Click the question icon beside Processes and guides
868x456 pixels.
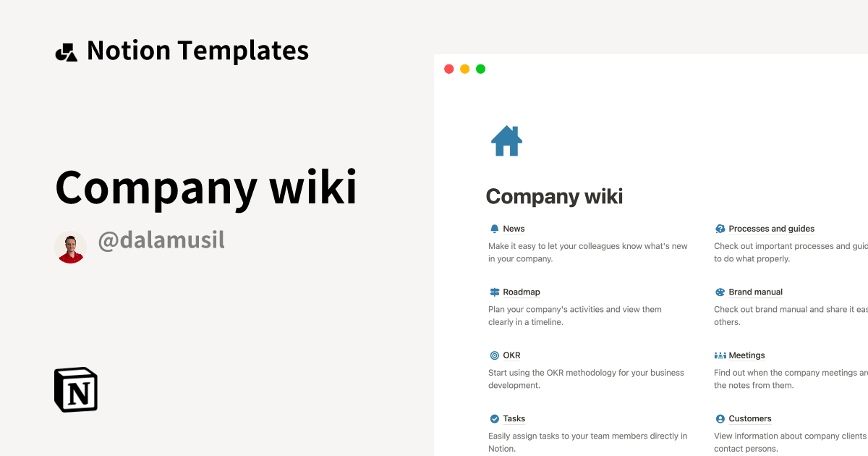(720, 229)
